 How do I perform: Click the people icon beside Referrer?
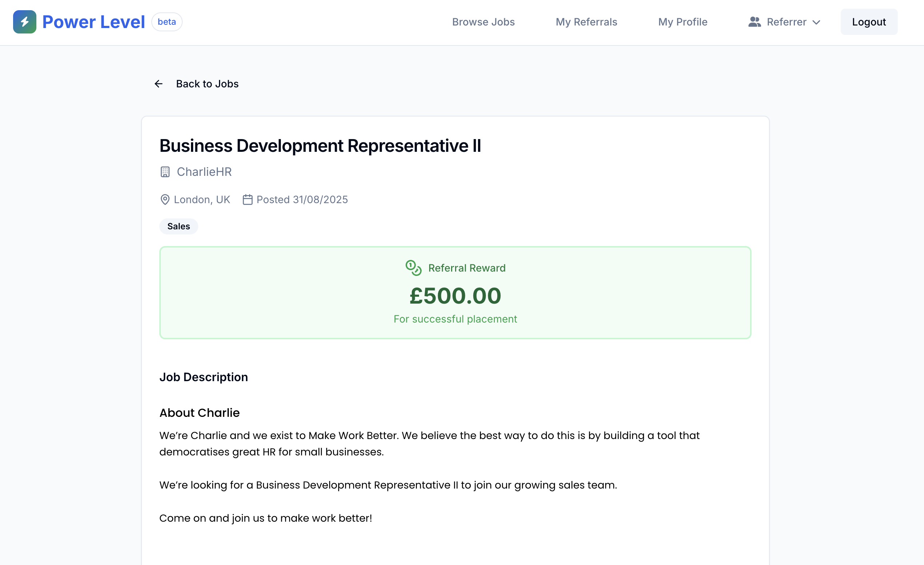point(754,22)
